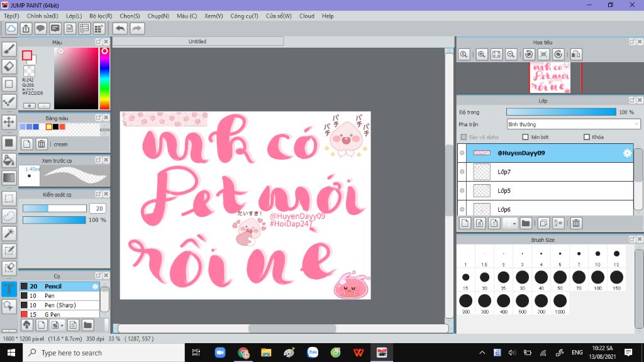
Task: Open the Bộ lọc(R) menu
Action: pyautogui.click(x=101, y=16)
